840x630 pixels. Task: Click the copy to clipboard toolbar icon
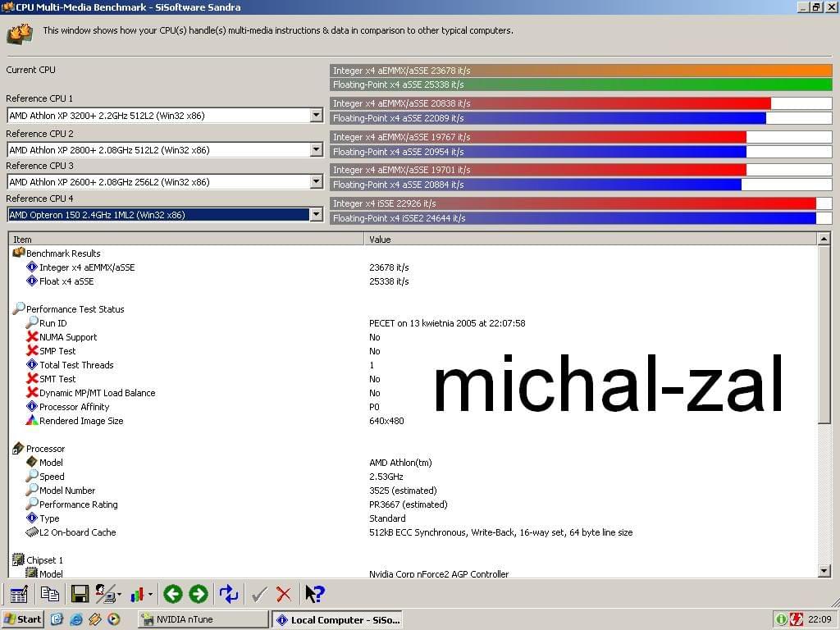point(50,594)
